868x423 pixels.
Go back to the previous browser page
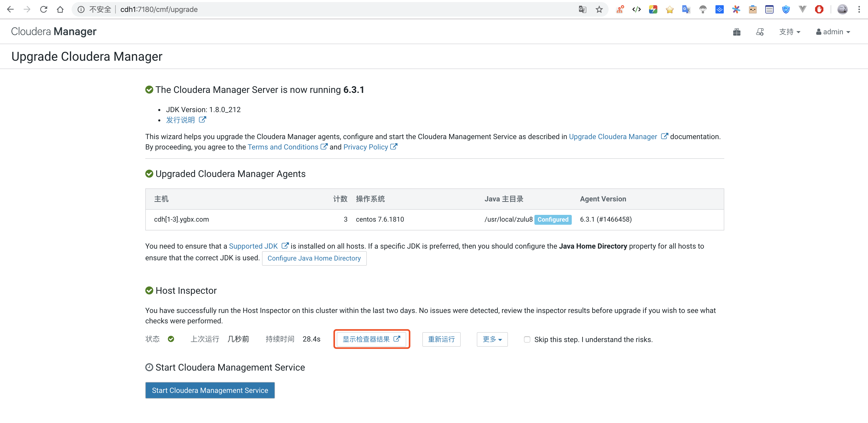[10, 9]
